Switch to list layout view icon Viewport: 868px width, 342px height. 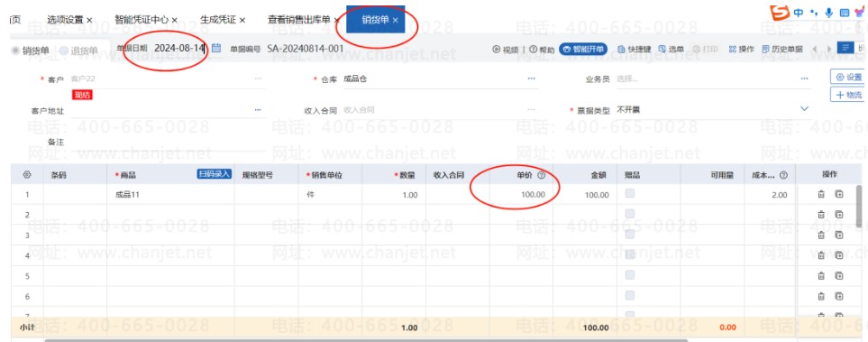pos(845,48)
